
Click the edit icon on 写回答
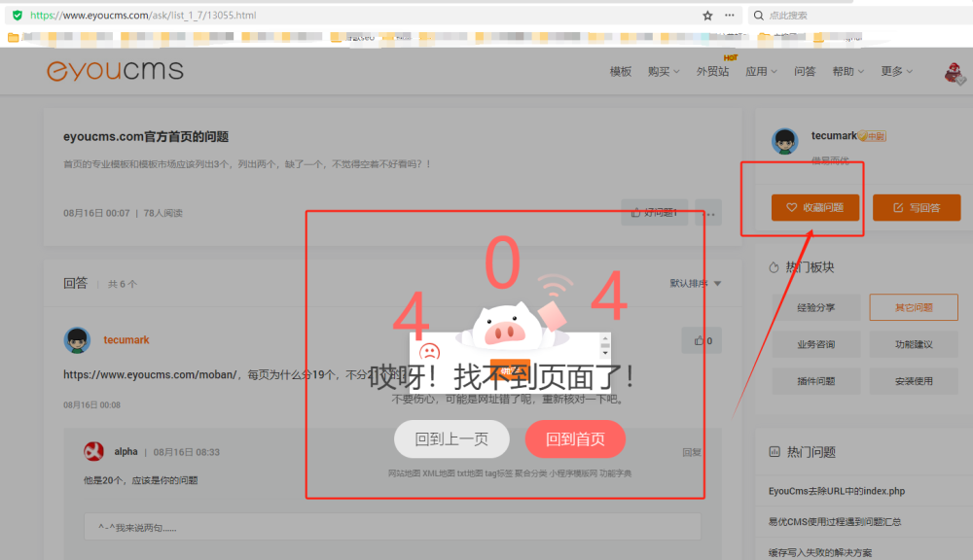(x=898, y=208)
